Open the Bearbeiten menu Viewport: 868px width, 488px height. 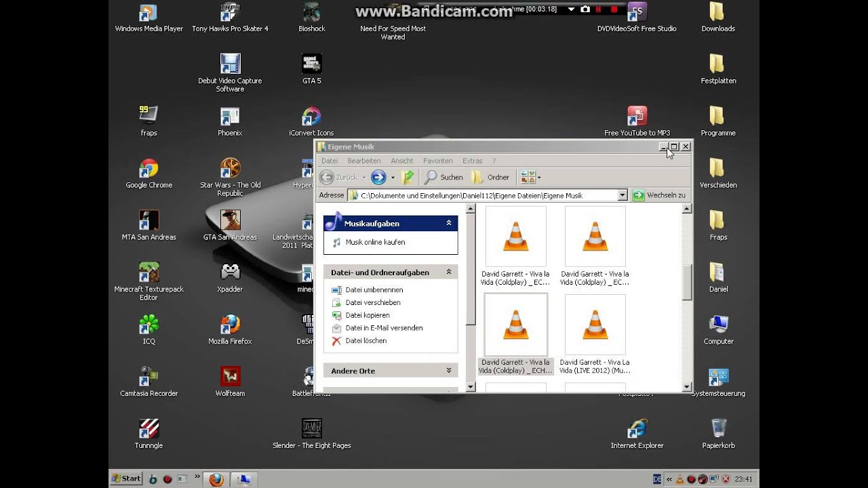pyautogui.click(x=364, y=161)
